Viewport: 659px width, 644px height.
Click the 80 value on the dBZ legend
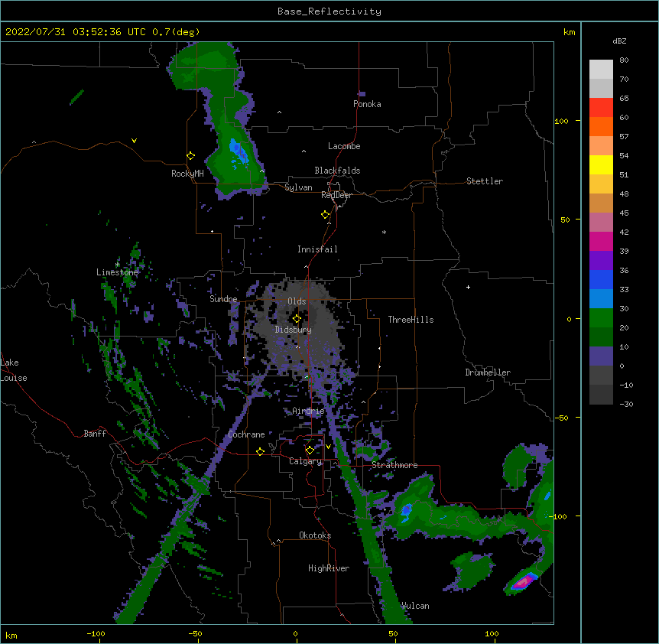tap(624, 60)
